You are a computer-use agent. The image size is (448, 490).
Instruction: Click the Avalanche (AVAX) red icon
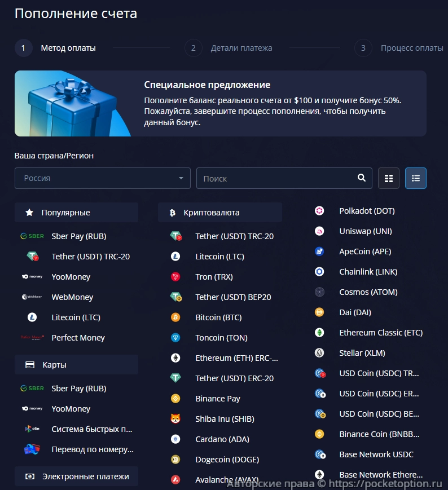(175, 479)
